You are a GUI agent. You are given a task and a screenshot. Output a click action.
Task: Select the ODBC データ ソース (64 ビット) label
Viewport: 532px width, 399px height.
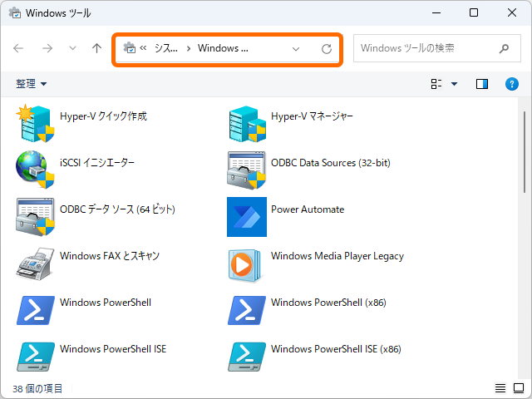click(117, 209)
